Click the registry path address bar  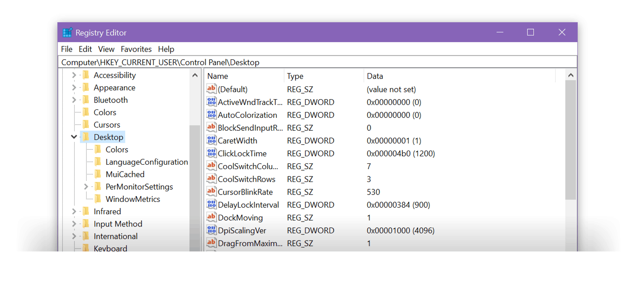point(318,62)
